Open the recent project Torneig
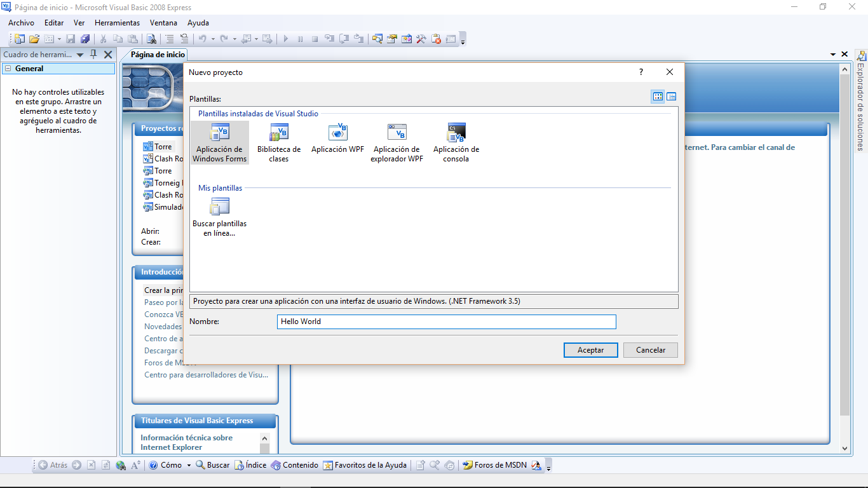This screenshot has width=868, height=488. pyautogui.click(x=163, y=183)
